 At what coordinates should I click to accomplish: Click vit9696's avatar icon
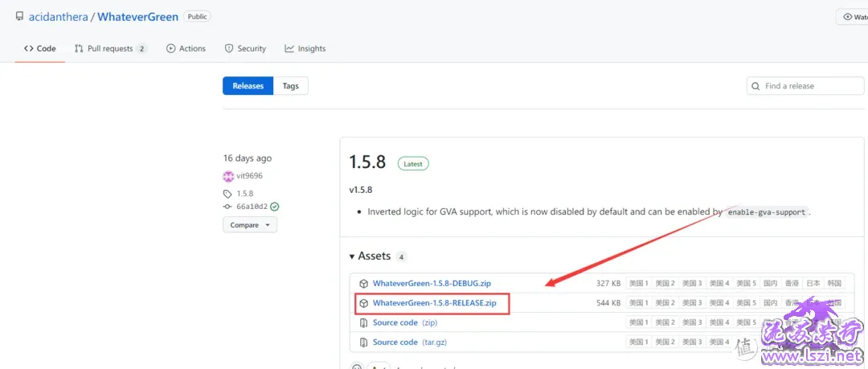[x=228, y=175]
